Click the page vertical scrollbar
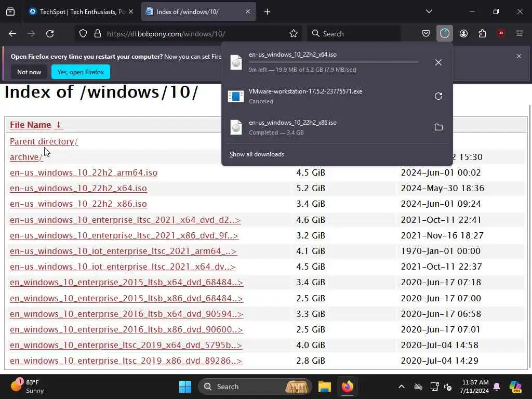The width and height of the screenshot is (532, 399). pos(529,236)
